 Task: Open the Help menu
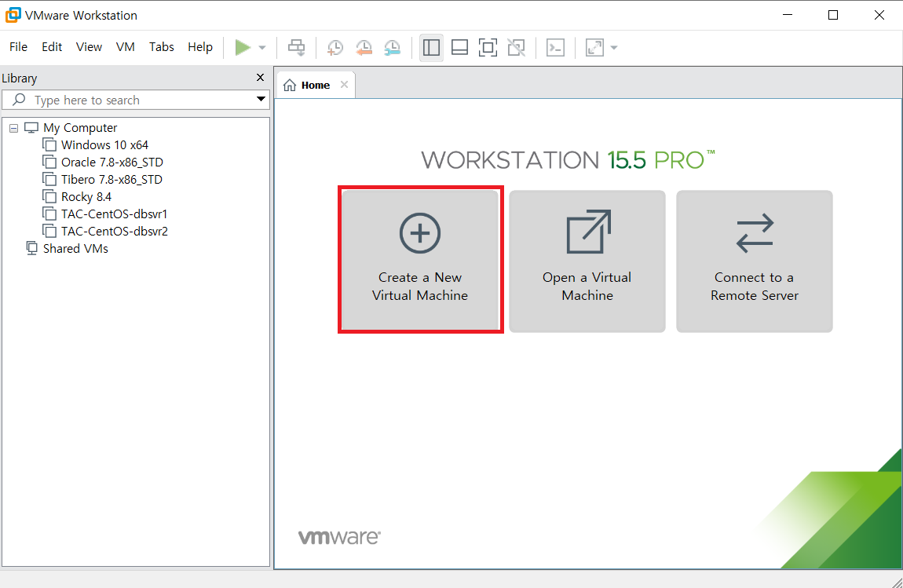tap(199, 46)
